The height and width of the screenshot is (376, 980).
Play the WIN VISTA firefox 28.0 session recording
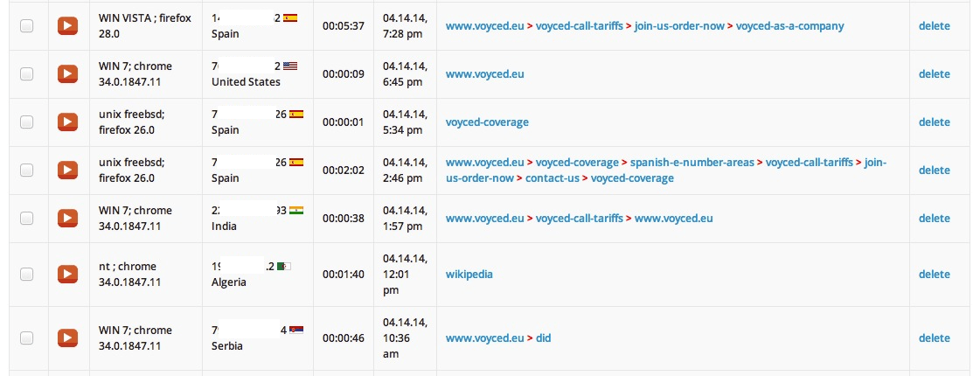pyautogui.click(x=67, y=25)
